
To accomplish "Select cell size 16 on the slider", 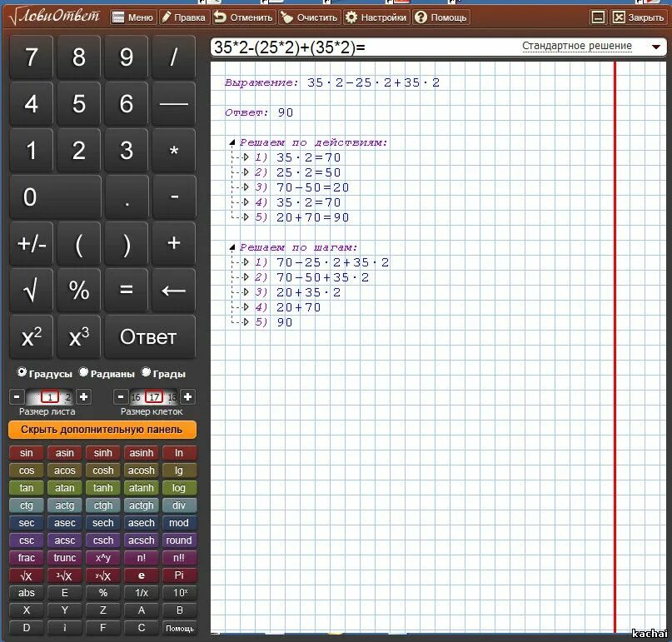I will point(136,398).
